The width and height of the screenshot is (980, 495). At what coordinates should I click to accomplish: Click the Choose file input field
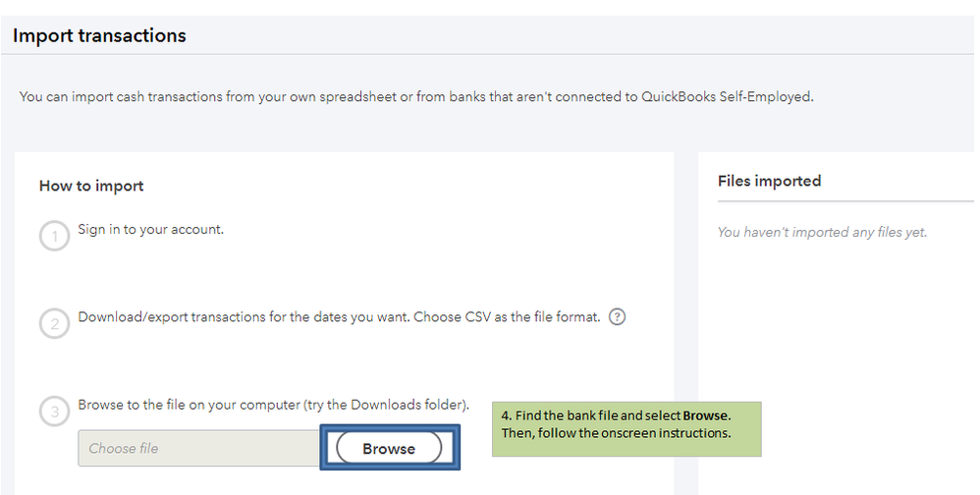coord(198,448)
